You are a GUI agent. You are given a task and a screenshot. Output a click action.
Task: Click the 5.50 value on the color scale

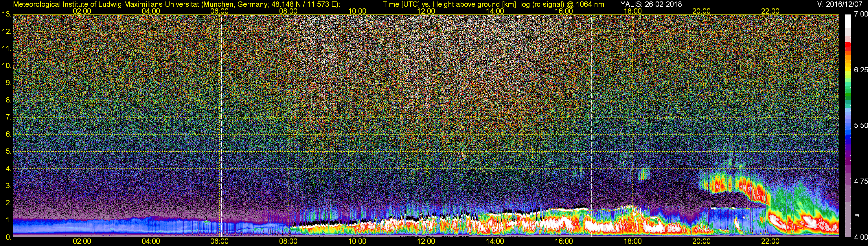[861, 125]
